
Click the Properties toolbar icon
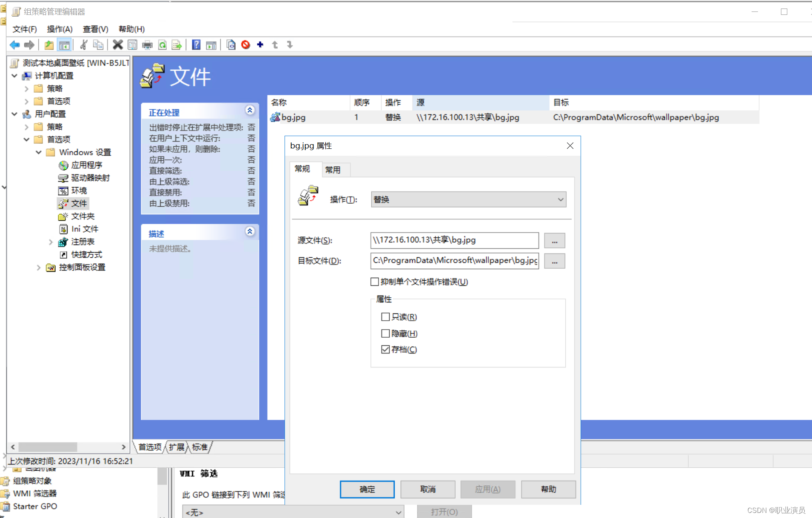point(133,45)
